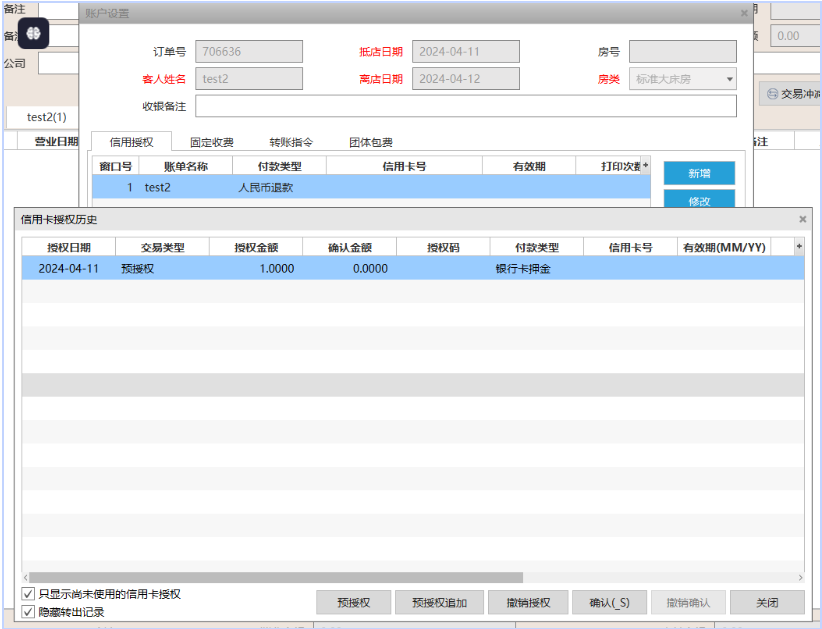
Task: Close the 账户设置 window with X
Action: pos(744,14)
